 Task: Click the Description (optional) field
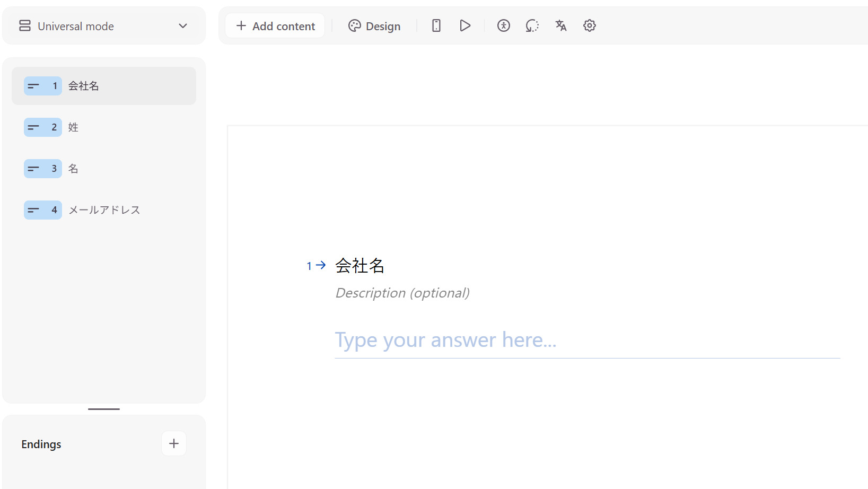[402, 293]
